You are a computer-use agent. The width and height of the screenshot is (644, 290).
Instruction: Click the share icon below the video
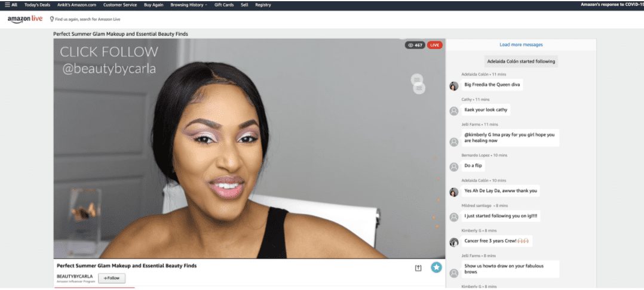[418, 268]
